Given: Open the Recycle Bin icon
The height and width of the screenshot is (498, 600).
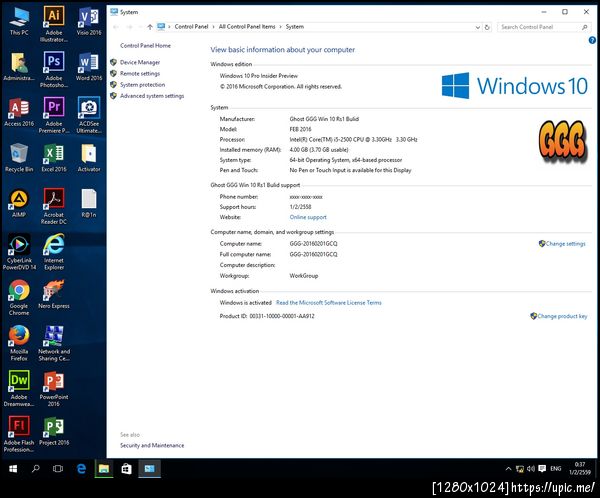Looking at the screenshot, I should (x=19, y=157).
